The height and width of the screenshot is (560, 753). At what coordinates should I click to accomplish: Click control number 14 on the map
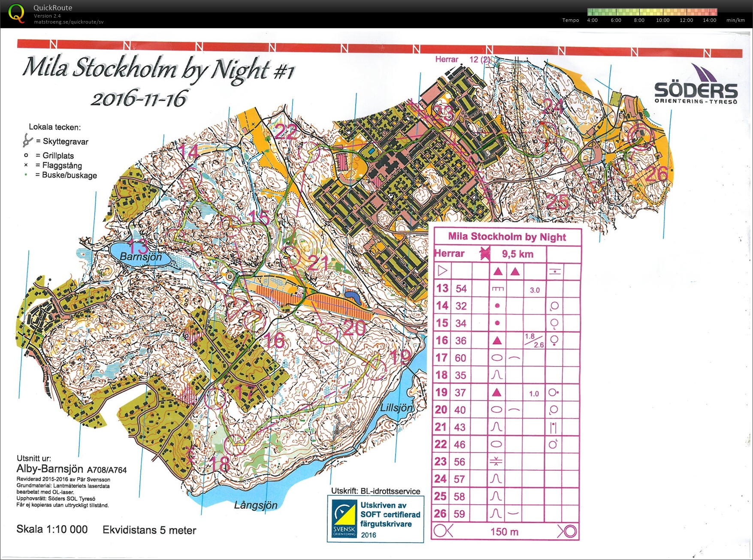pyautogui.click(x=188, y=152)
